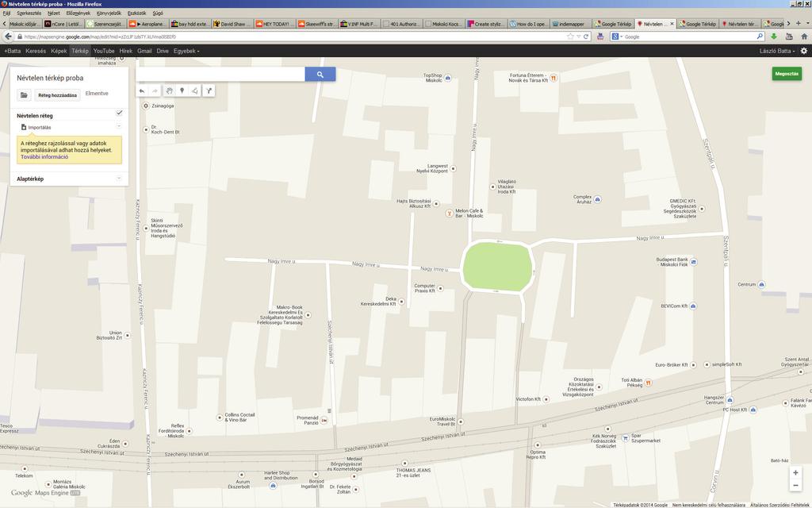
Task: Select the Add marker pin tool
Action: click(182, 91)
